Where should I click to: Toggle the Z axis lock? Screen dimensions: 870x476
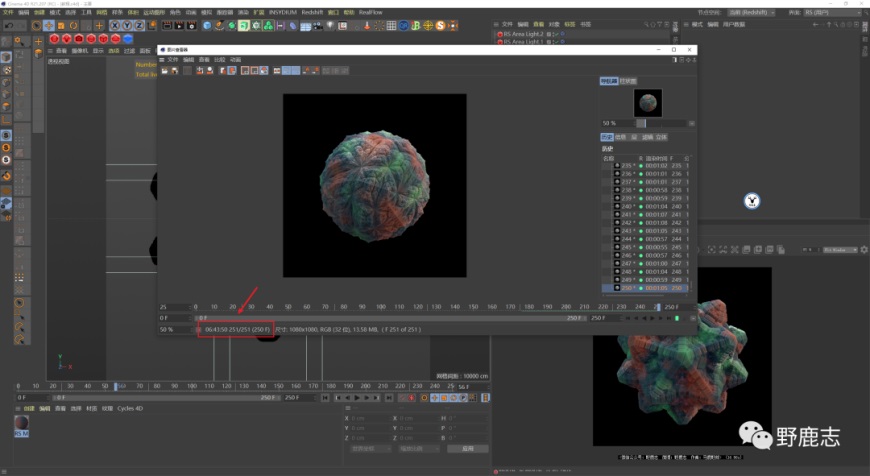[x=139, y=26]
